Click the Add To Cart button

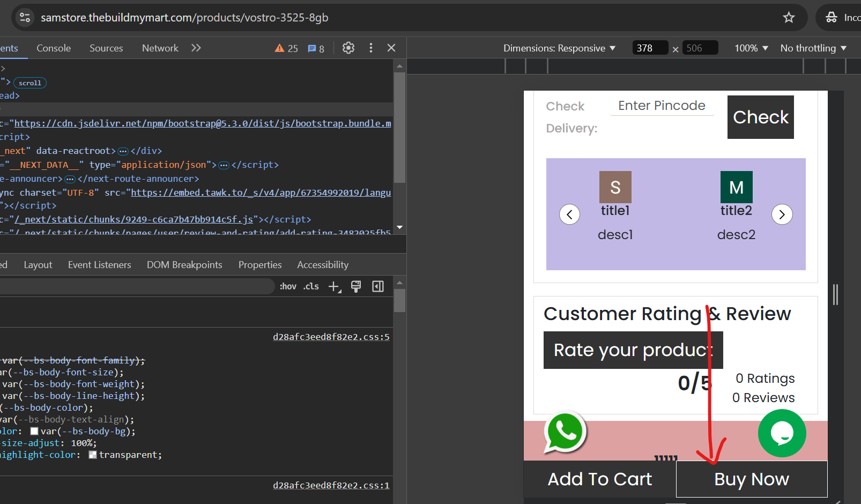(x=600, y=479)
